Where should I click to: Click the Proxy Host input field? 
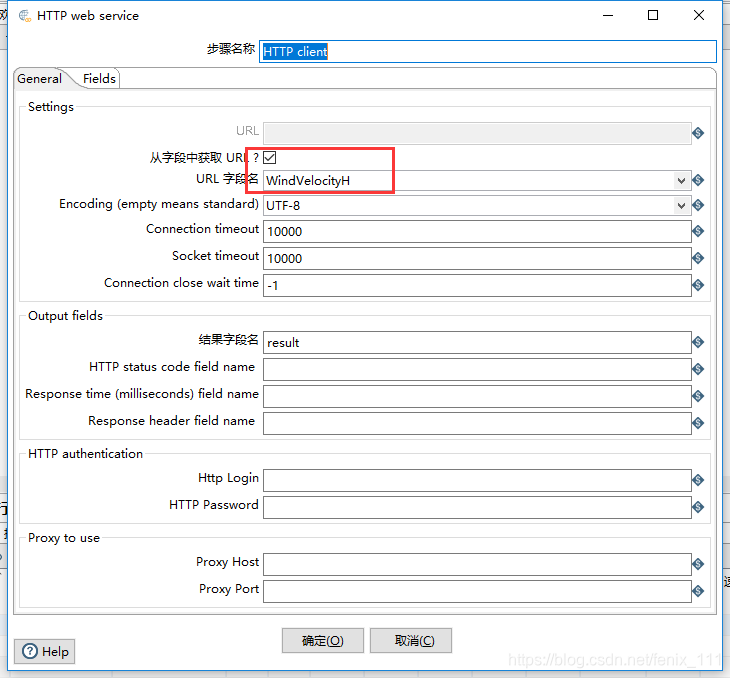pos(477,565)
